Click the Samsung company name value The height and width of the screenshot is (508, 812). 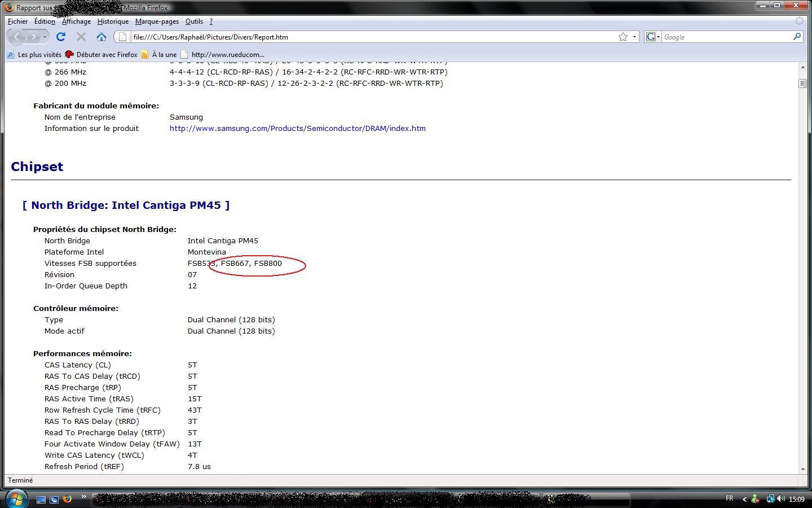pos(186,117)
